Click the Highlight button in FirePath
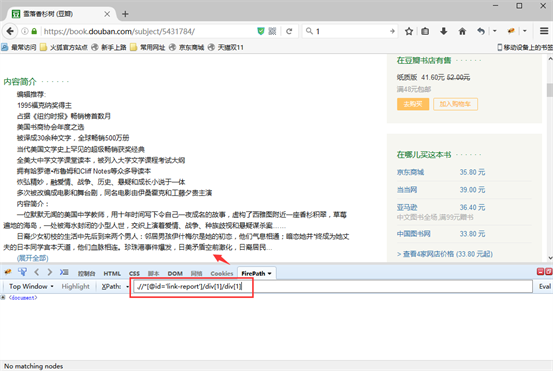 point(75,286)
